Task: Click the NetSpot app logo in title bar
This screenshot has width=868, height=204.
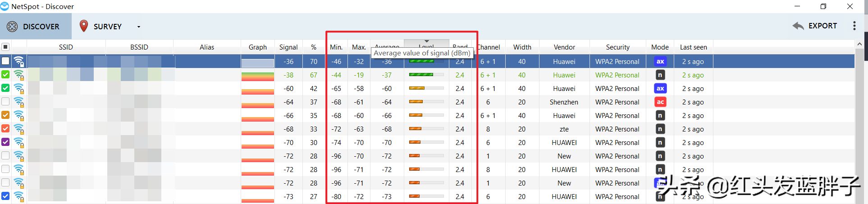Action: pyautogui.click(x=5, y=6)
